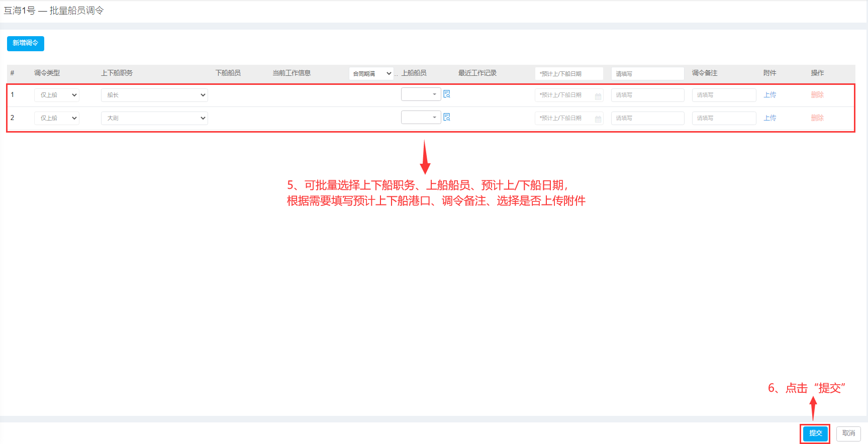Screen dimensions: 868x444
Task: Focus header 预计上/下船日期 batch date field
Action: point(569,73)
